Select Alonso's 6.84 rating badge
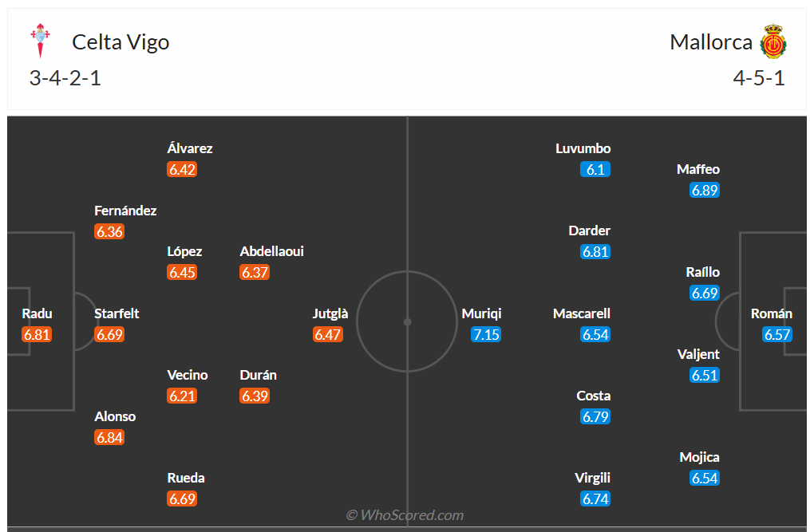 coord(109,437)
